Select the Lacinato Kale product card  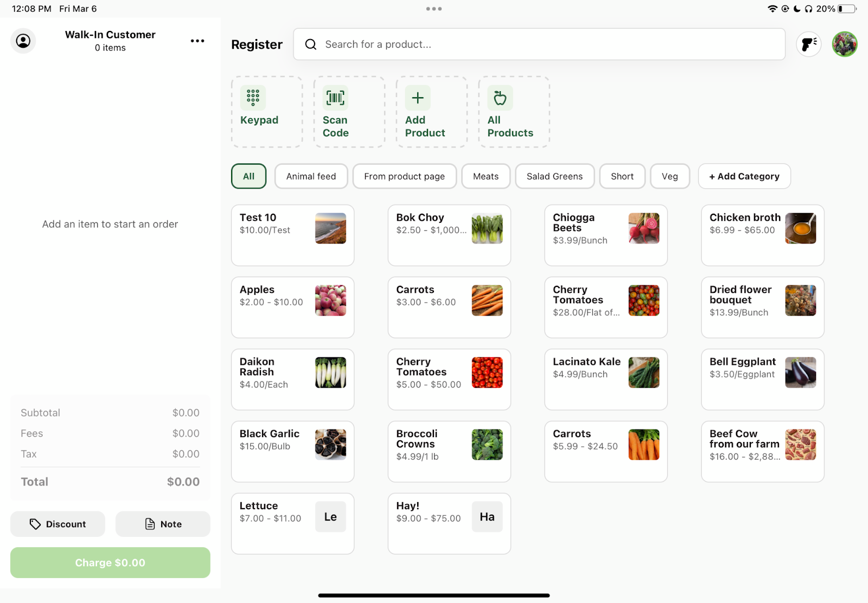pos(605,379)
